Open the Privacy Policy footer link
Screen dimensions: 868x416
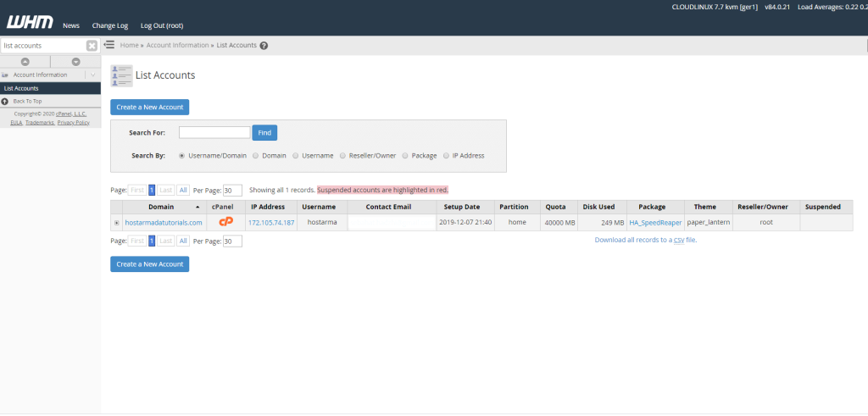tap(74, 123)
